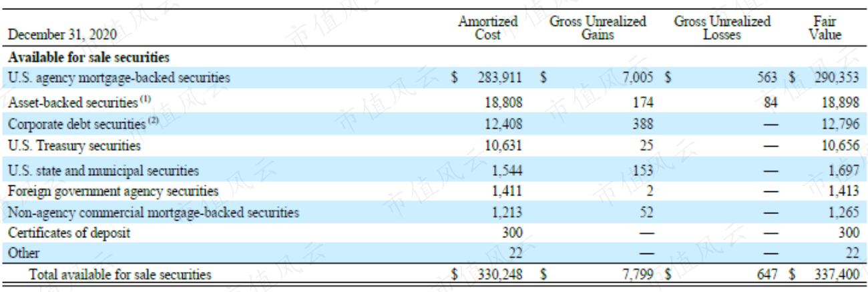Select the Gross Unrealized Losses header
868x292 pixels.
click(722, 29)
